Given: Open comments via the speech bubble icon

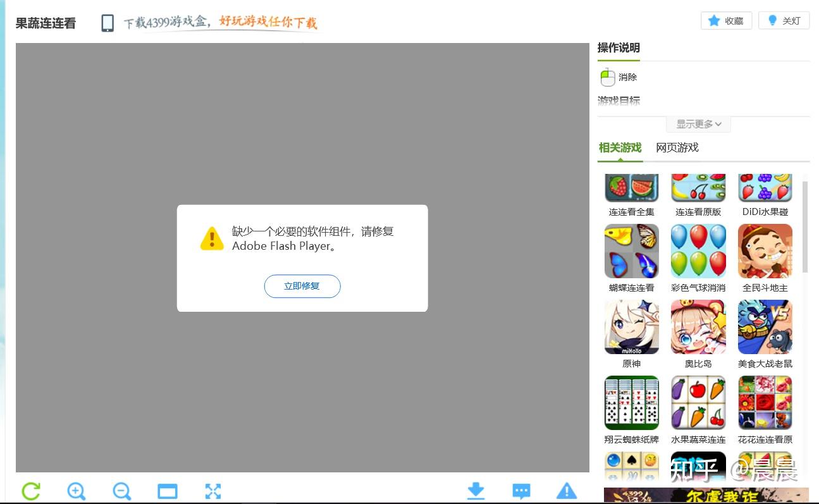Looking at the screenshot, I should click(x=521, y=491).
